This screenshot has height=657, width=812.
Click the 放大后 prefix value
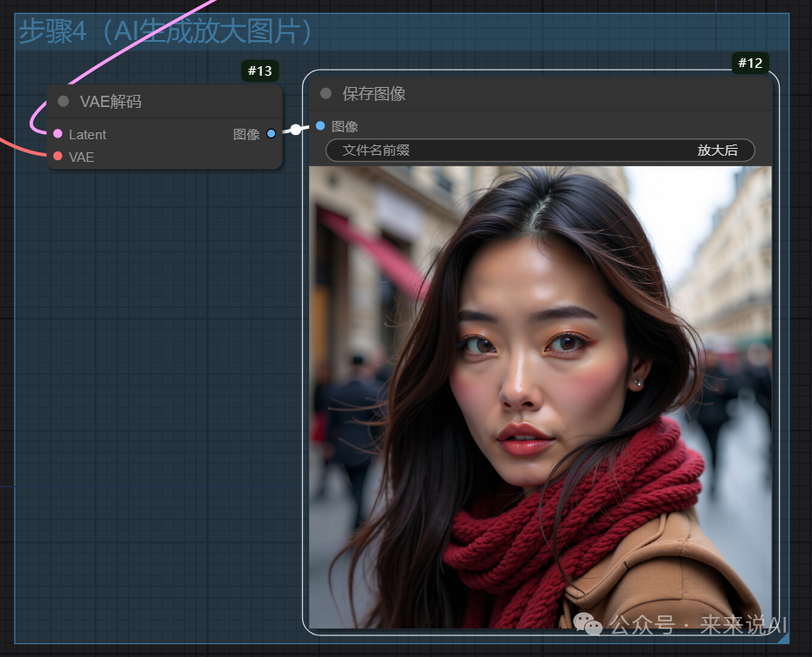point(717,151)
